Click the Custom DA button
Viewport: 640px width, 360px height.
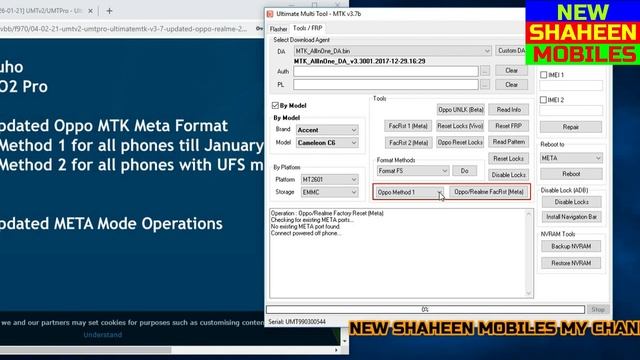pyautogui.click(x=511, y=51)
